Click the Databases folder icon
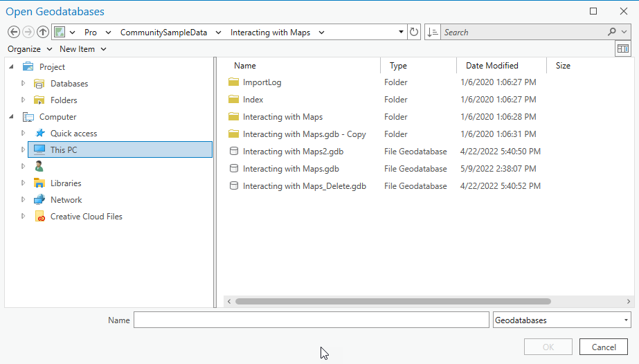The image size is (639, 364). 39,84
